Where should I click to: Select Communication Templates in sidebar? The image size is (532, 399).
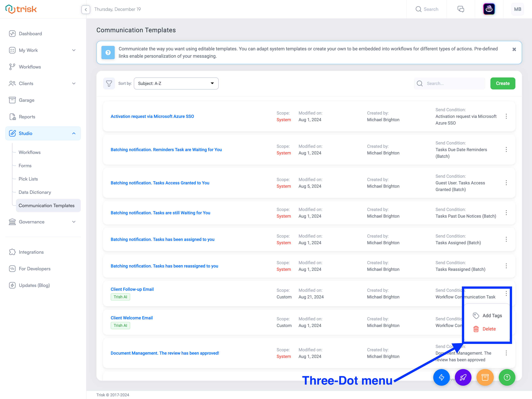(x=48, y=206)
